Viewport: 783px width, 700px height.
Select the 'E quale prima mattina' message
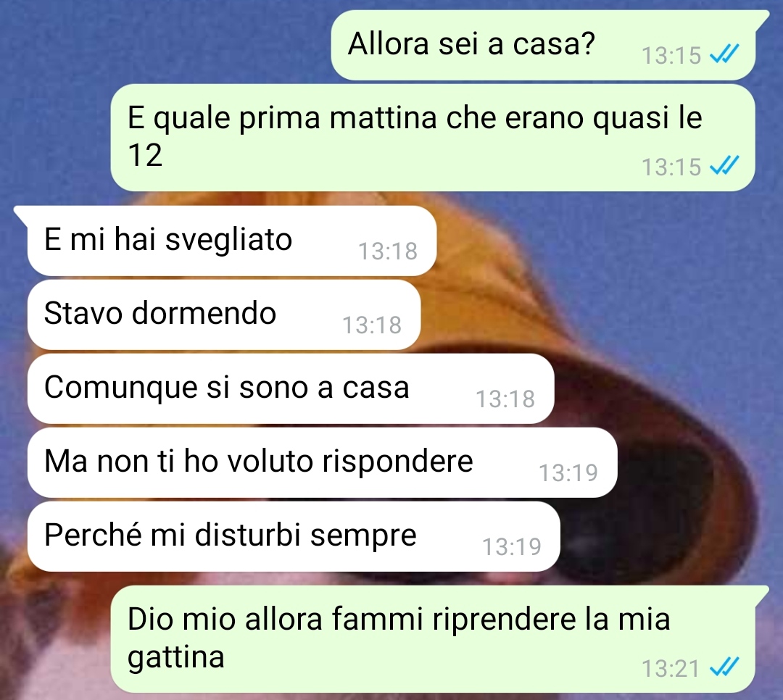(432, 137)
